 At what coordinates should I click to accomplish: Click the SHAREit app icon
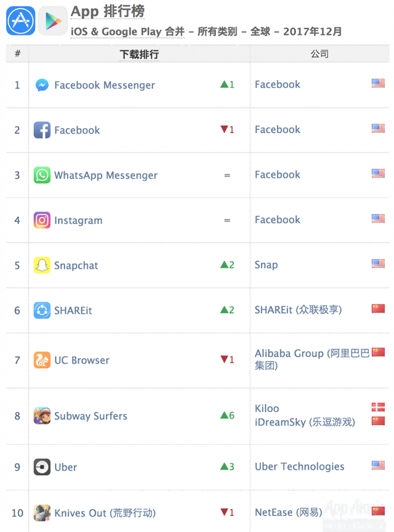(42, 311)
